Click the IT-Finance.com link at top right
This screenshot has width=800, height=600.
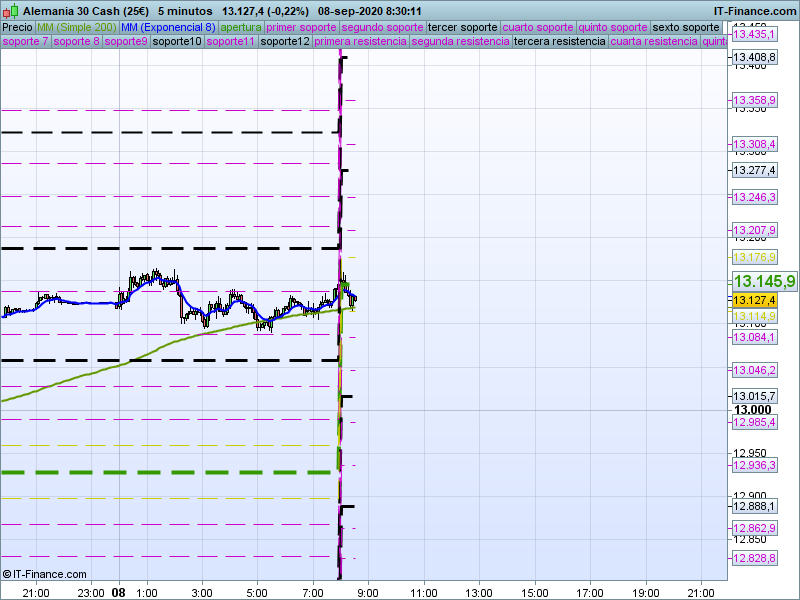[754, 10]
